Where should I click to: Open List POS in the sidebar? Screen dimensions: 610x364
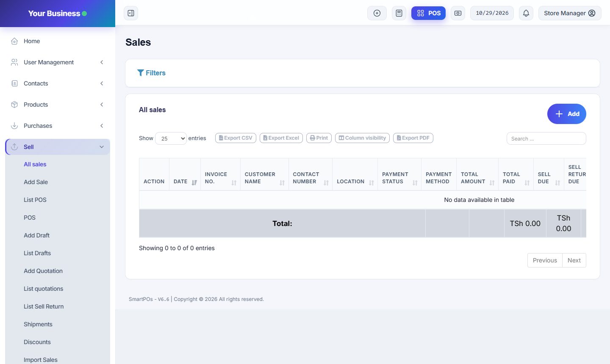tap(35, 200)
